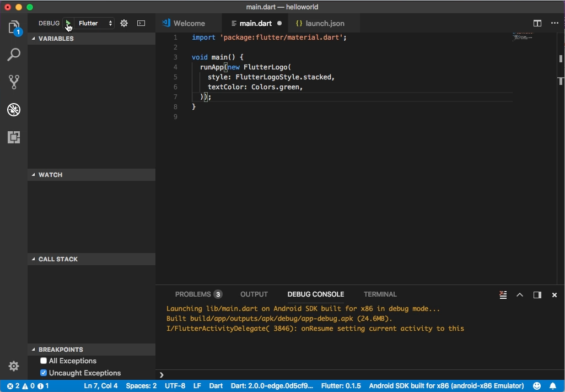
Task: Open the debug console from debug toolbar
Action: 141,23
